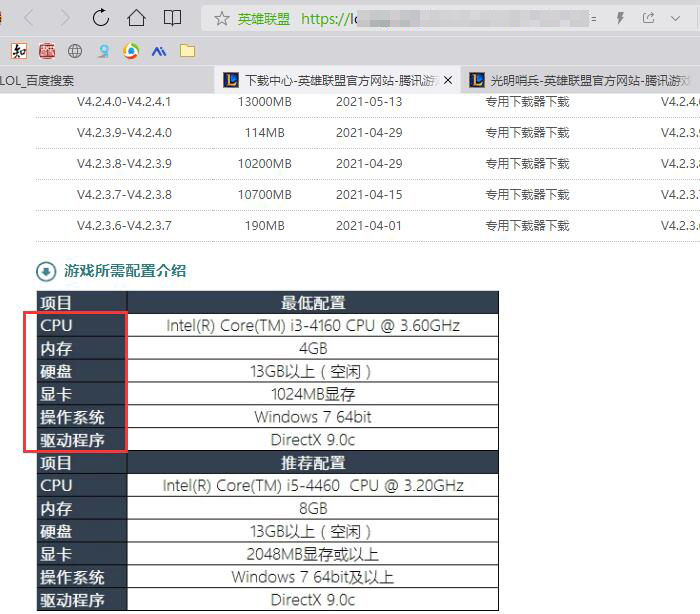Click the 2048MB显存或以上 cell

pos(313,554)
